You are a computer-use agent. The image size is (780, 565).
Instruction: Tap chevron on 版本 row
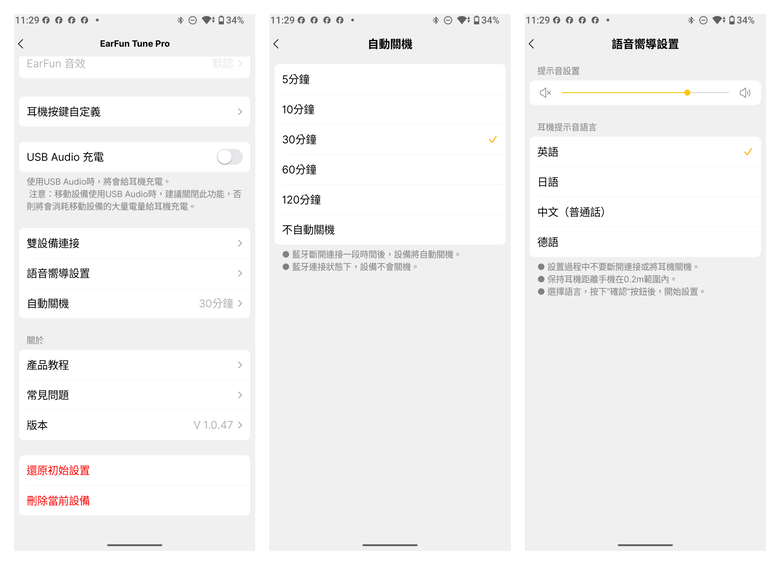click(x=240, y=425)
